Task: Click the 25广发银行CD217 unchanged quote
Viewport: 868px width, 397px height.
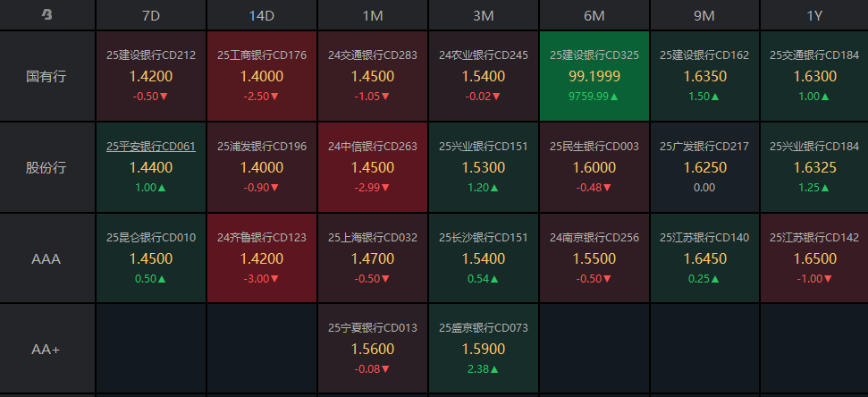Action: tap(704, 167)
